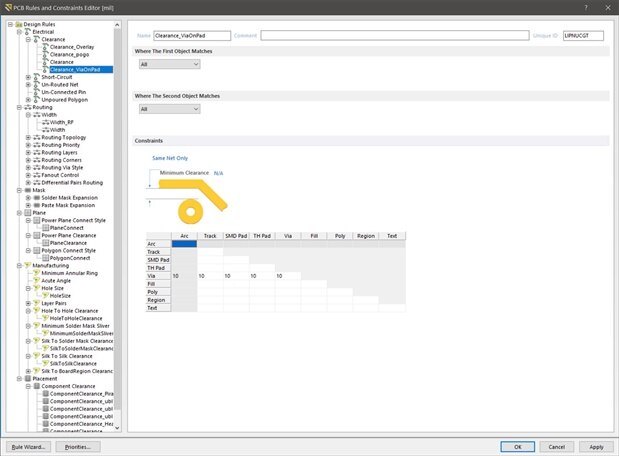Click the help question mark button

coord(586,8)
